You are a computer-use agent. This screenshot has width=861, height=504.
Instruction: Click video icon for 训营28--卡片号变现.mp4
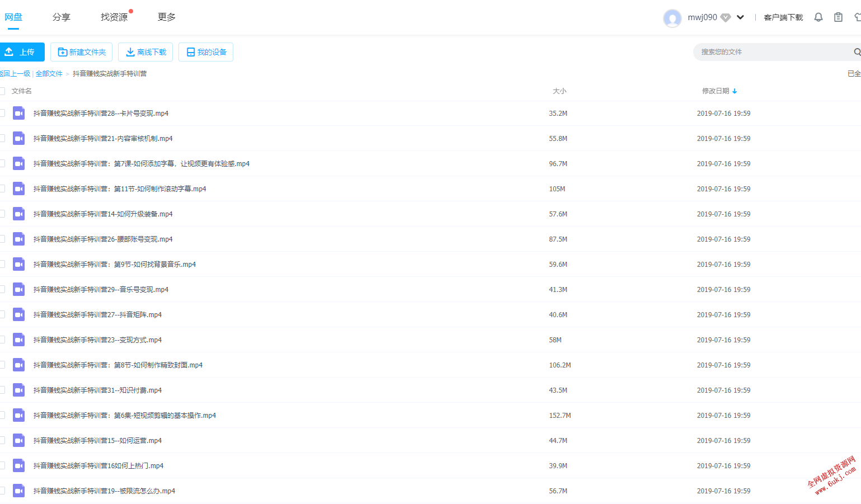pos(19,113)
